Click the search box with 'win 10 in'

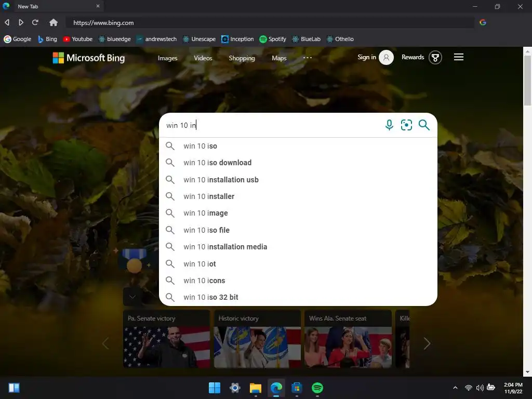click(271, 125)
